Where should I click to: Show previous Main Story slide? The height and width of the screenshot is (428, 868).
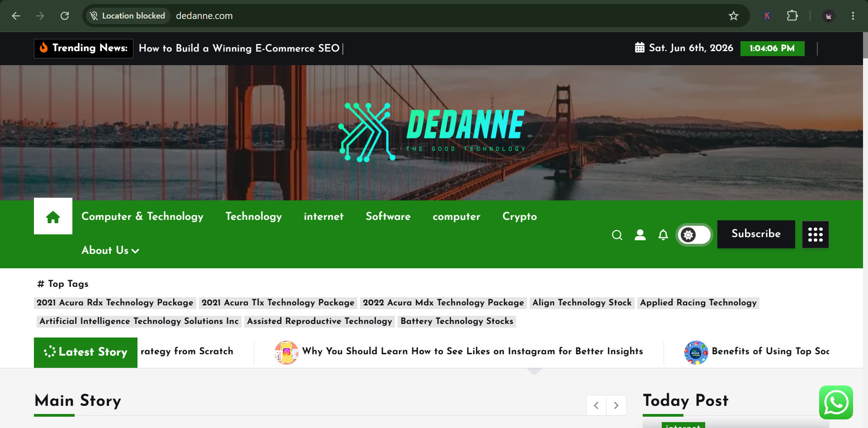[x=596, y=405]
